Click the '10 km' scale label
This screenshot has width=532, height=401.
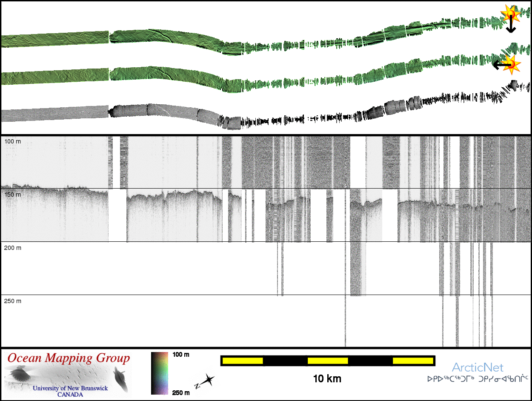tap(327, 378)
